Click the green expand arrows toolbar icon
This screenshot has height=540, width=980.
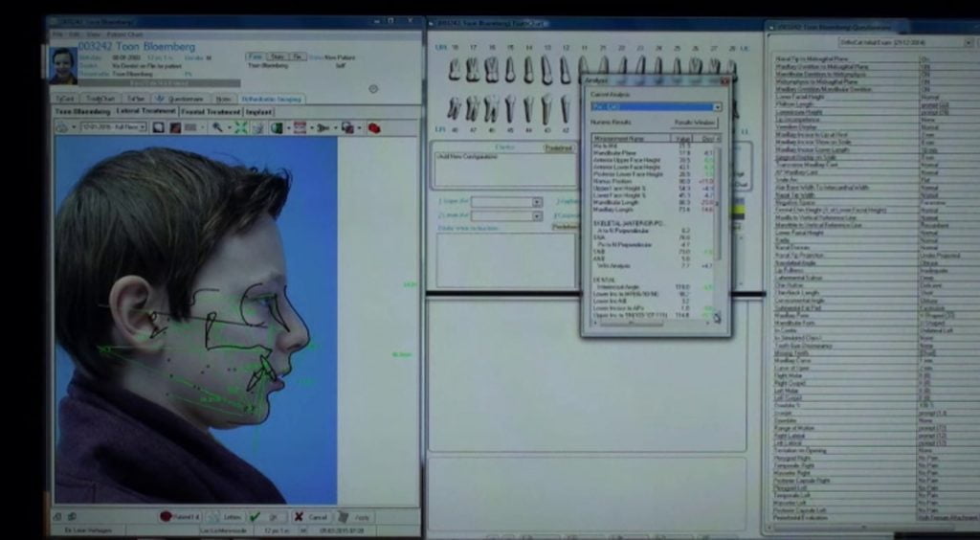(x=241, y=127)
